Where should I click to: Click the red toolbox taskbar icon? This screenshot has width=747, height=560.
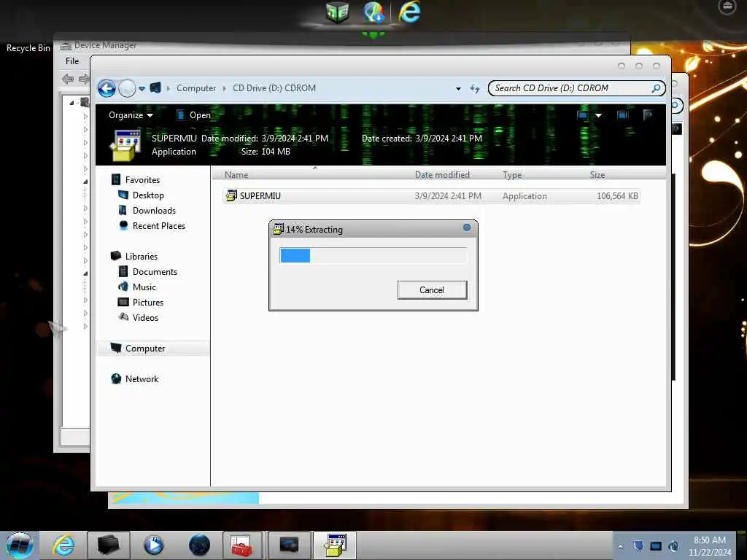click(242, 545)
